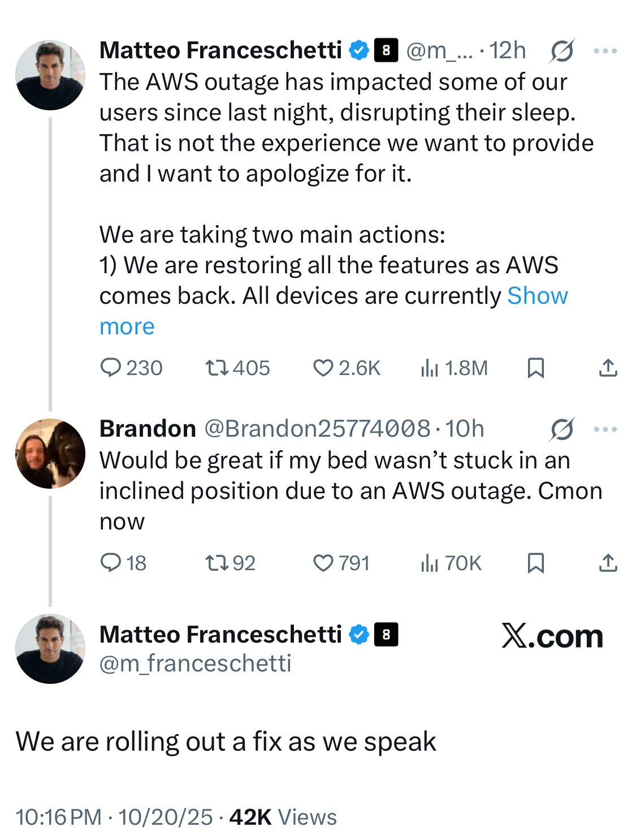636x840 pixels.
Task: Share Matteo's AWS outage tweet
Action: pos(608,368)
